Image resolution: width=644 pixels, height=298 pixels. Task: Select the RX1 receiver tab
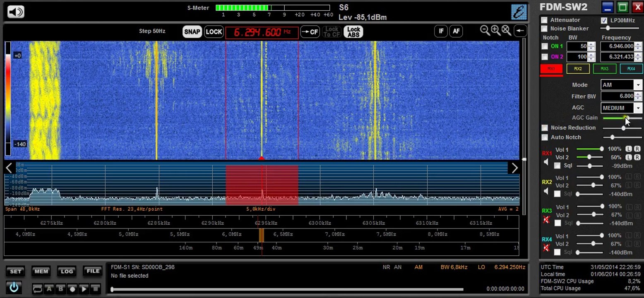pyautogui.click(x=551, y=69)
